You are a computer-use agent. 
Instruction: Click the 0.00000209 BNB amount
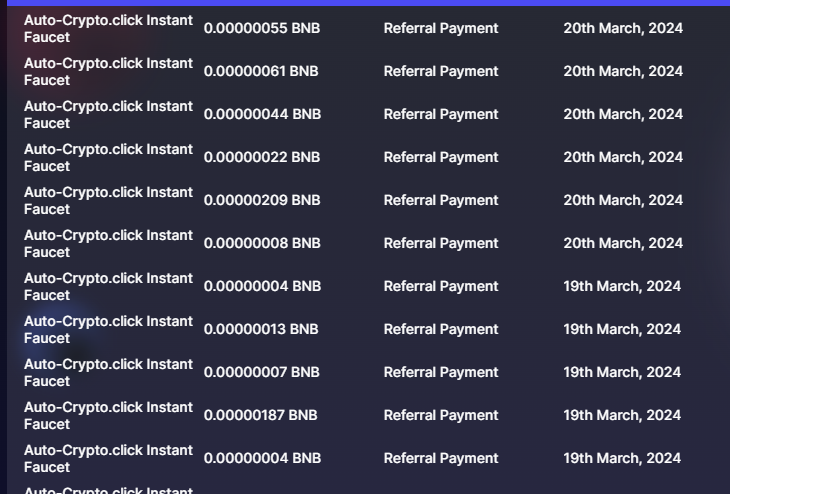coord(262,200)
